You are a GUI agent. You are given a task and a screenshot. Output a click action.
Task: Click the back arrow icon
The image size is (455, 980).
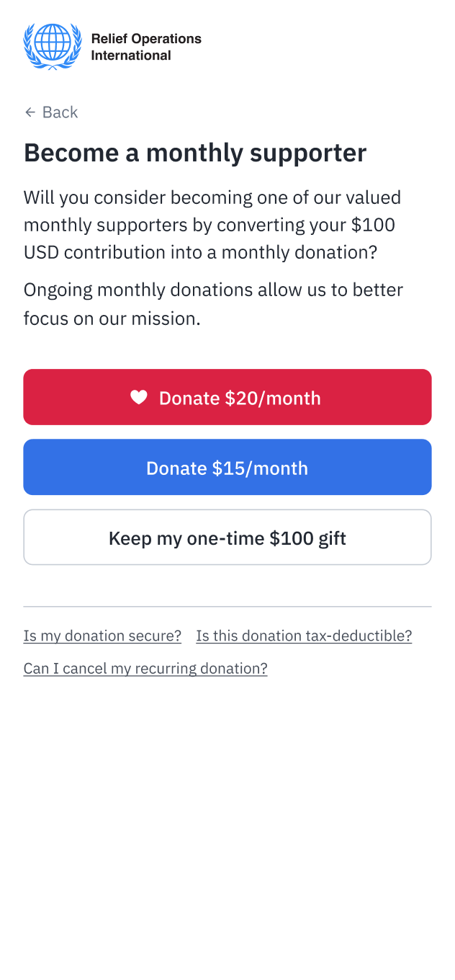click(30, 112)
